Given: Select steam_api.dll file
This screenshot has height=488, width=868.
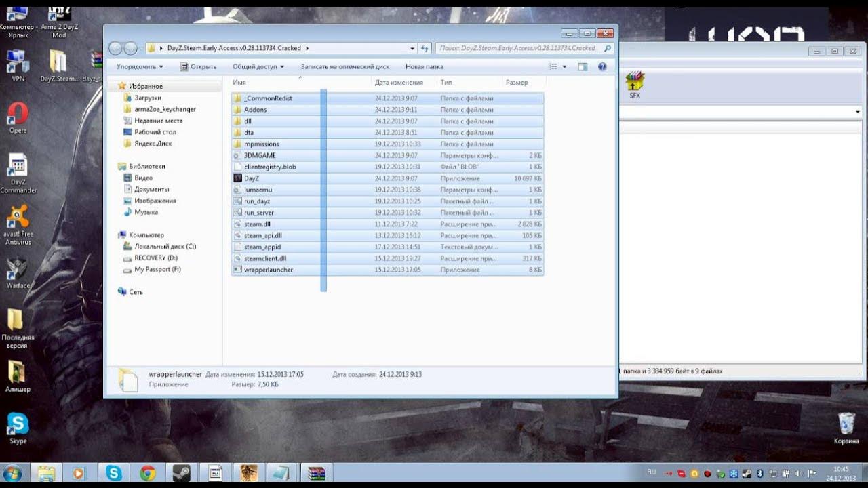Looking at the screenshot, I should pos(387,235).
